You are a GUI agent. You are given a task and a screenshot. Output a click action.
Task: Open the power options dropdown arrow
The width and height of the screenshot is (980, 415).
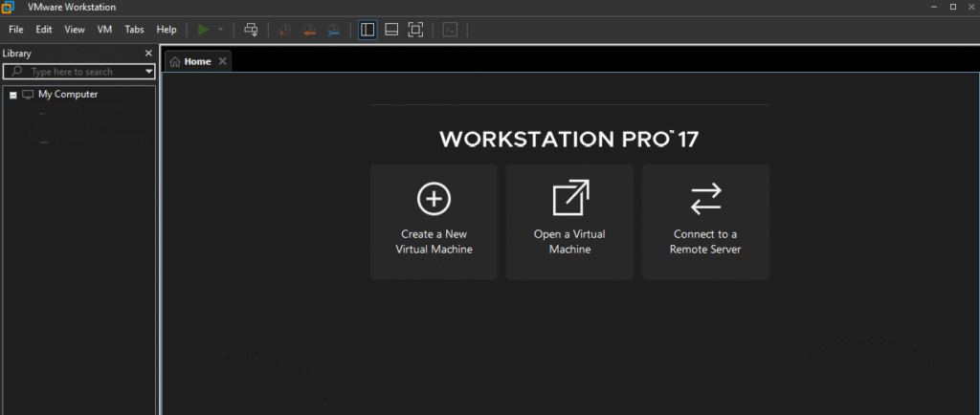220,30
